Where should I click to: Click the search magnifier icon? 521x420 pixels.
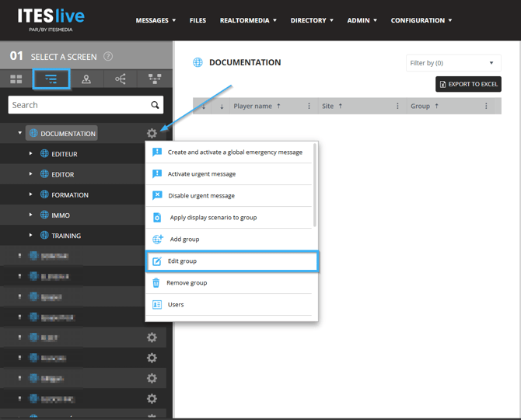point(156,105)
